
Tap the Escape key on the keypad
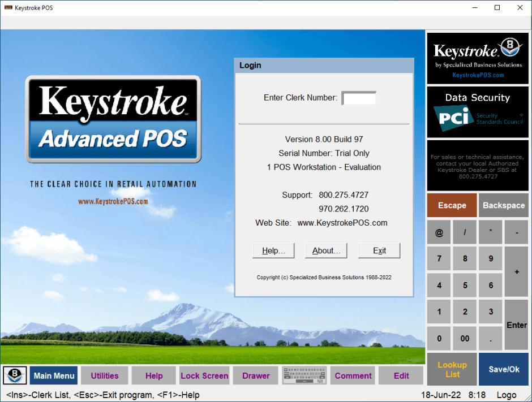452,205
